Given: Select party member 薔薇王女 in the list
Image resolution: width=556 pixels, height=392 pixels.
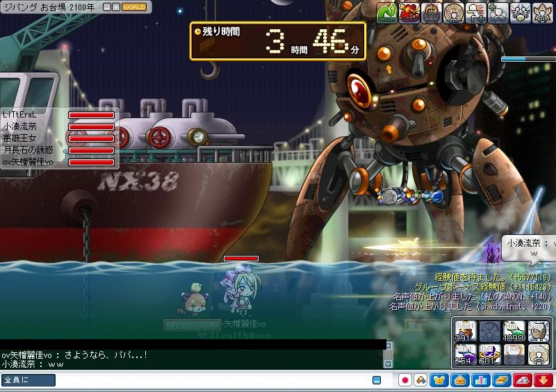Looking at the screenshot, I should (x=19, y=138).
